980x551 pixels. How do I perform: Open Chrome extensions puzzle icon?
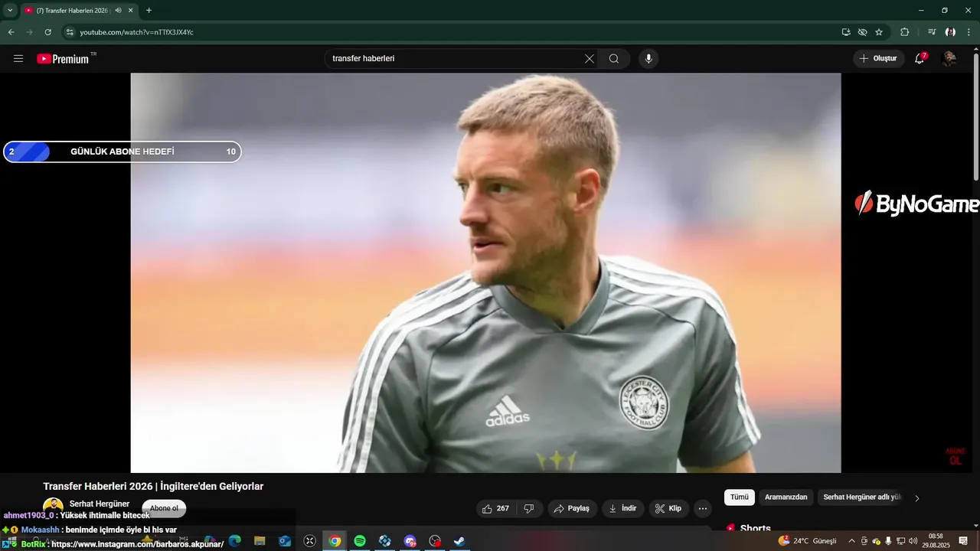pyautogui.click(x=905, y=32)
